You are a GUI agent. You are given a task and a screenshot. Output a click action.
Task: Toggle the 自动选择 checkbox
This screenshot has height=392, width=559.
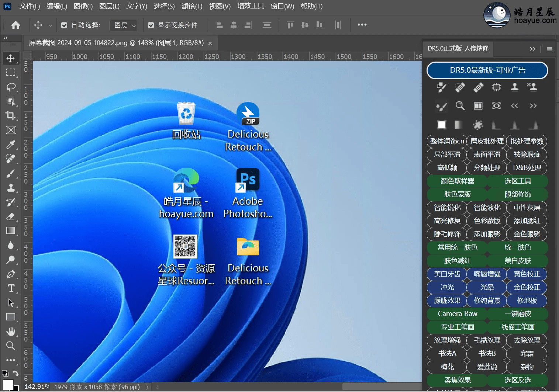pos(64,25)
